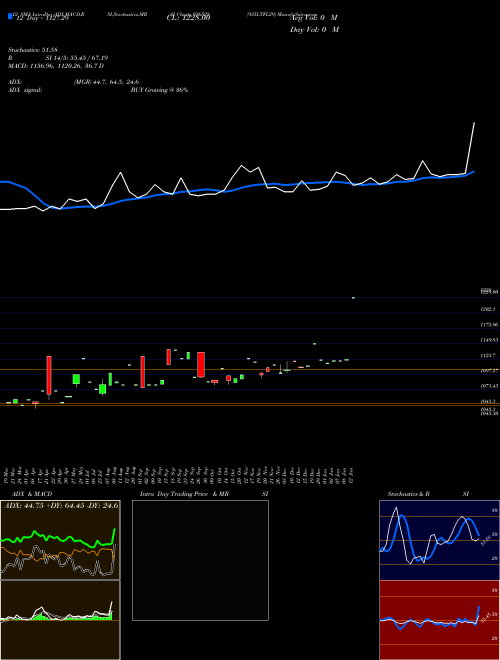Click the '(MGR) 44.7, 64.5, 24.6' ADX values
The image size is (500, 660).
106,82
